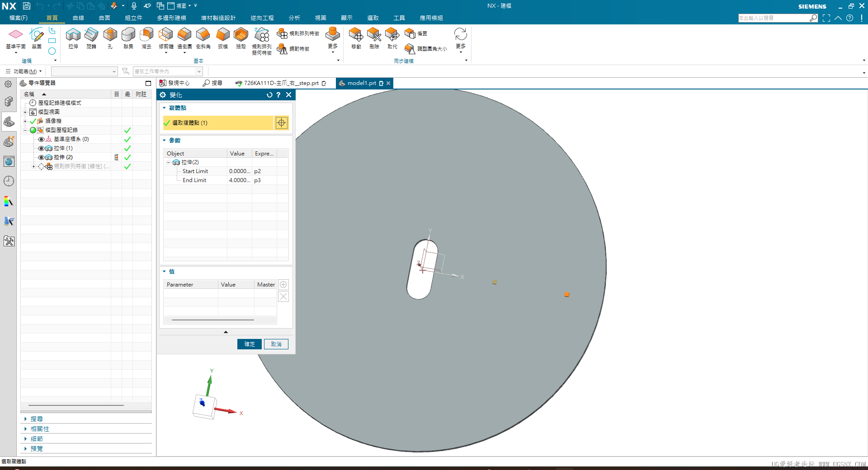Open the history clock tab in sidebar

[x=9, y=181]
